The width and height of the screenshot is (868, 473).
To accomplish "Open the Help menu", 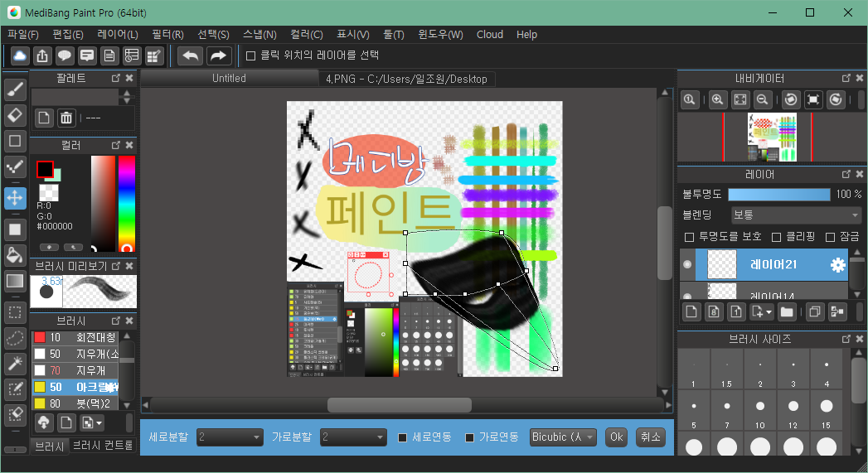I will [x=526, y=34].
